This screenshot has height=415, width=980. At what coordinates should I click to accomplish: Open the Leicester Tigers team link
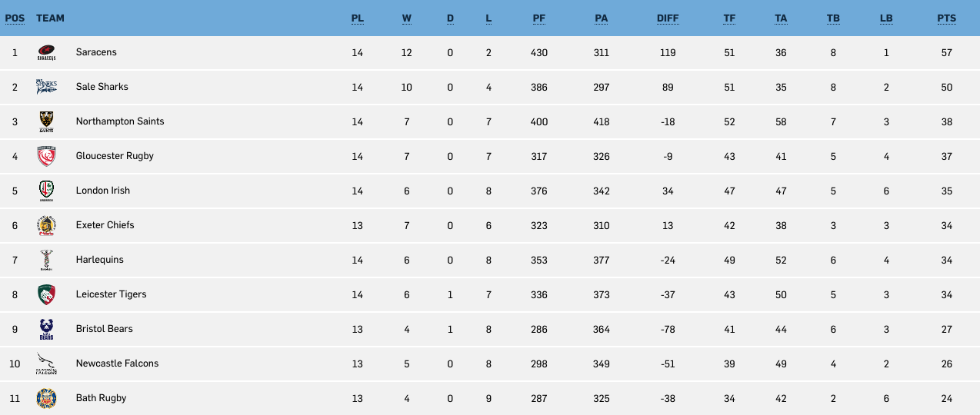pyautogui.click(x=111, y=294)
